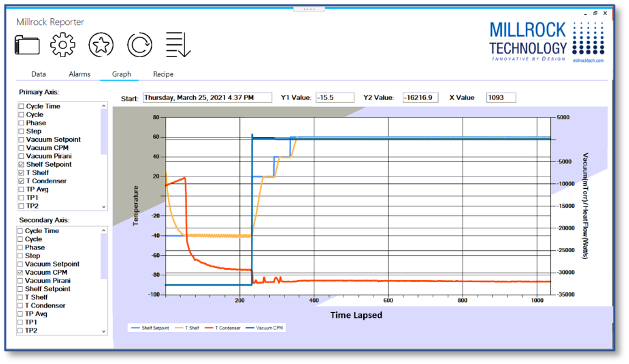Click Primary Axis list scroll-up arrow
Image resolution: width=629 pixels, height=364 pixels.
click(104, 106)
